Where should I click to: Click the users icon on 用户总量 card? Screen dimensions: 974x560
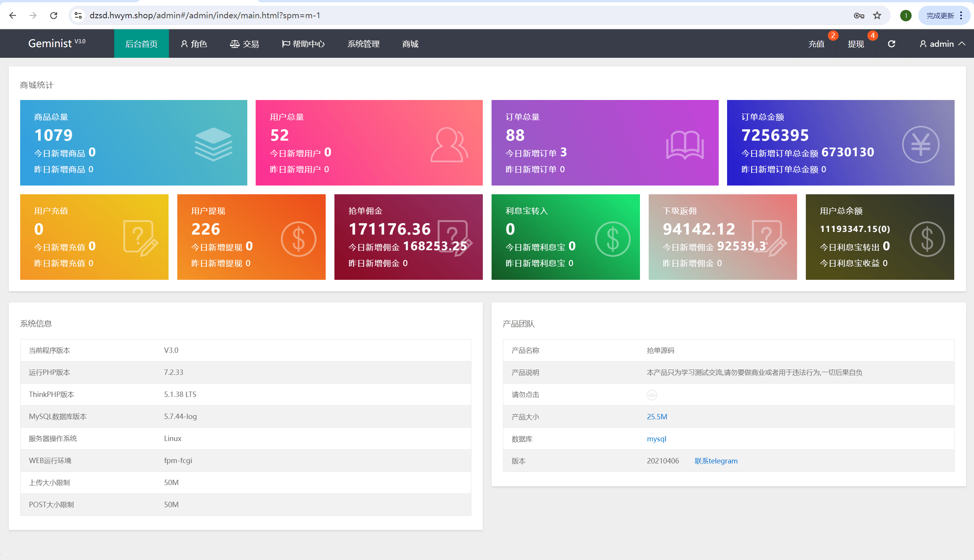[x=449, y=145]
